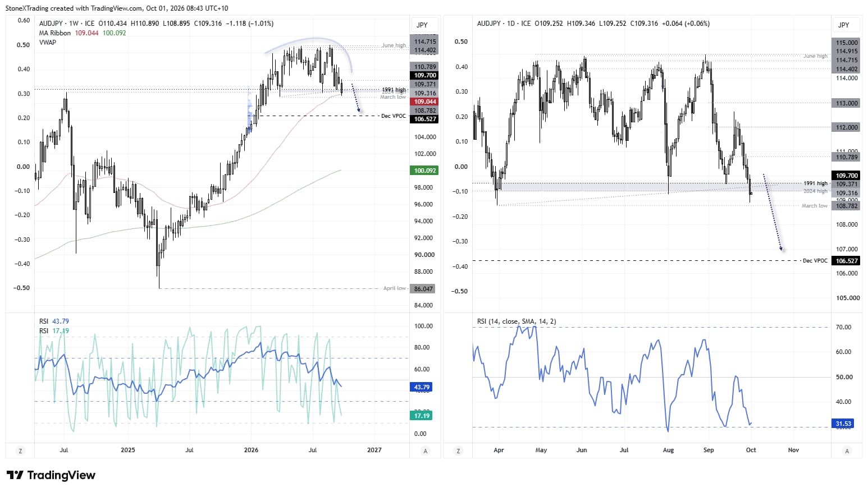Click 'March low' label on daily chart
Viewport: 868px width, 492px height.
tap(815, 206)
